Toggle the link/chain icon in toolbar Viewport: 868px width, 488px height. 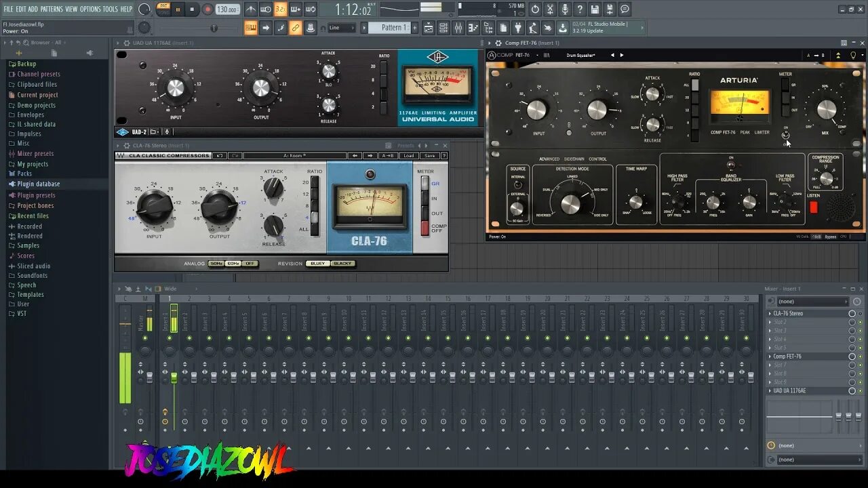(x=296, y=28)
